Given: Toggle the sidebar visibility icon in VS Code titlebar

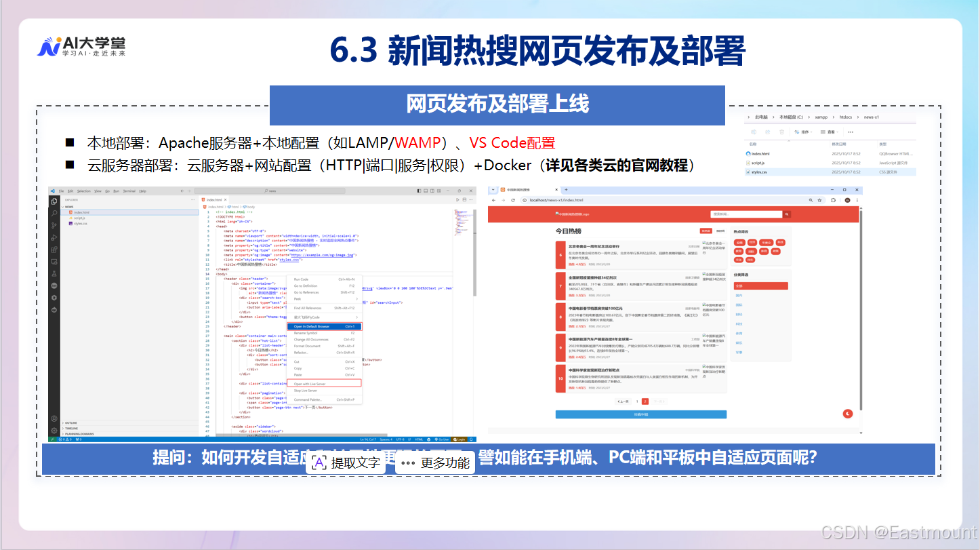Looking at the screenshot, I should (419, 191).
